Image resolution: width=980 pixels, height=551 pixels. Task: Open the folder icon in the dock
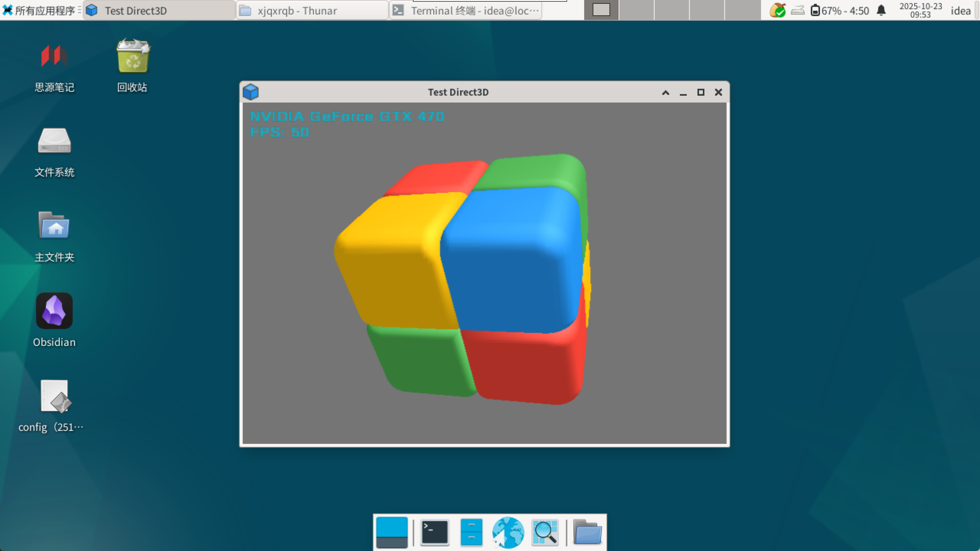tap(587, 532)
